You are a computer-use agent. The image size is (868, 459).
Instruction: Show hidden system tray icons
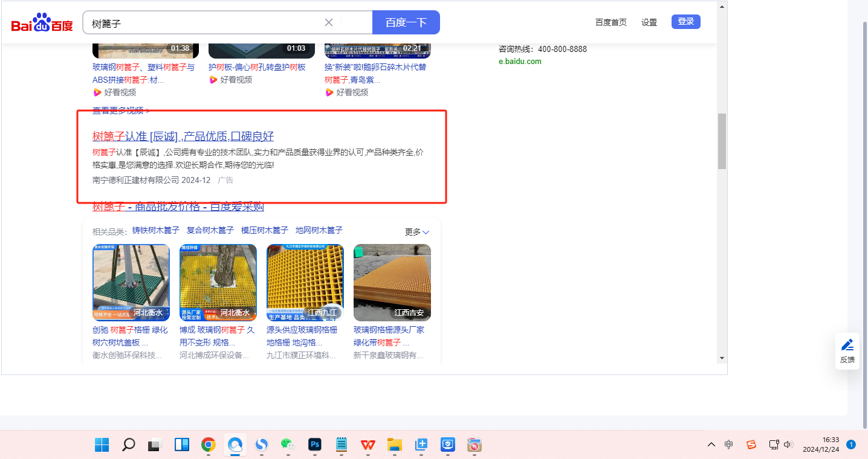point(711,445)
